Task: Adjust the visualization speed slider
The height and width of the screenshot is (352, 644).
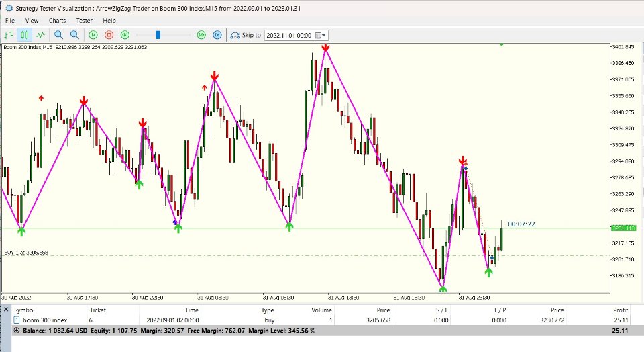Action: coord(158,35)
